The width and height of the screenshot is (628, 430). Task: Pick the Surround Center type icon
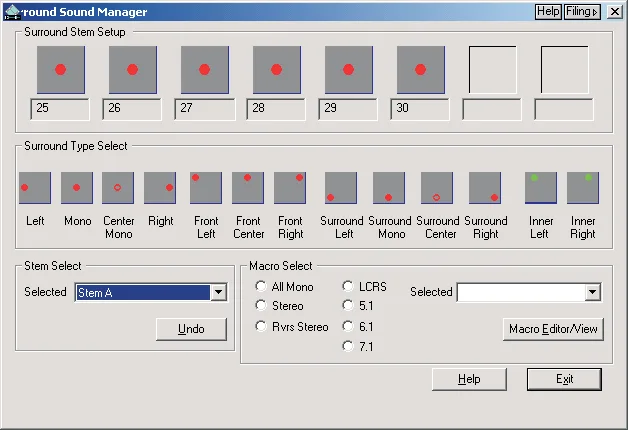pos(437,188)
